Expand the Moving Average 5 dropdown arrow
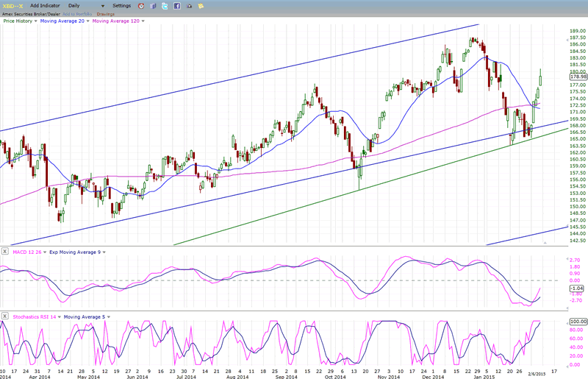The width and height of the screenshot is (588, 379). [x=109, y=317]
